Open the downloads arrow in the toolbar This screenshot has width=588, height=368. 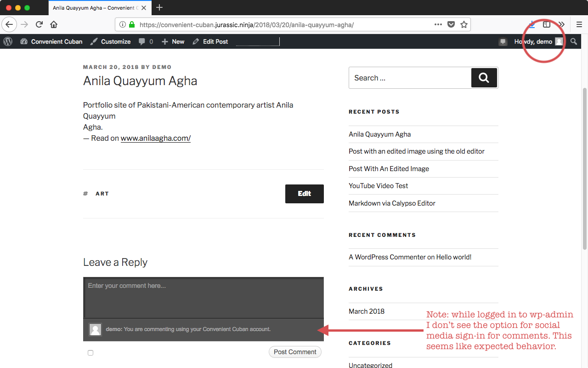click(532, 24)
